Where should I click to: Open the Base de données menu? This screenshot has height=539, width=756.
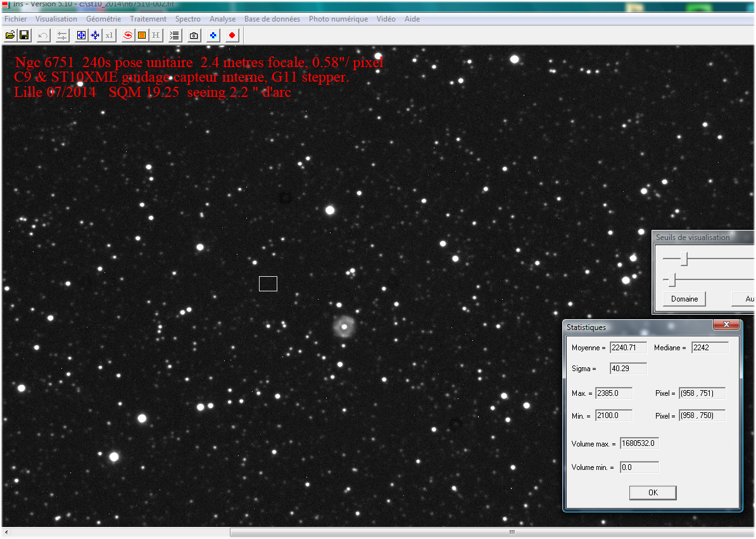point(272,19)
